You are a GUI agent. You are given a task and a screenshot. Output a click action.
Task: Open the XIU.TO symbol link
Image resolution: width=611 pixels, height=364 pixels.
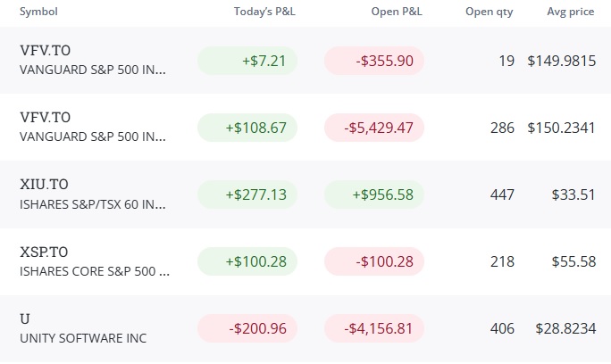click(x=45, y=185)
